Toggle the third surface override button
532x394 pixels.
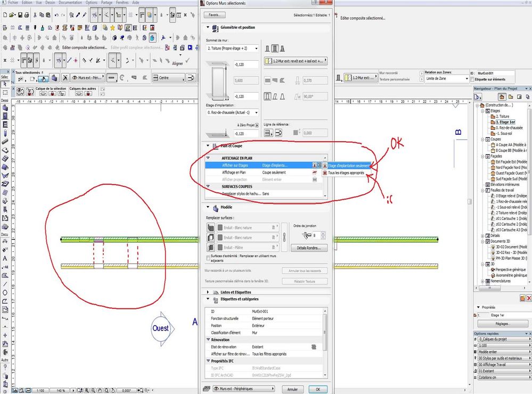[x=211, y=248]
